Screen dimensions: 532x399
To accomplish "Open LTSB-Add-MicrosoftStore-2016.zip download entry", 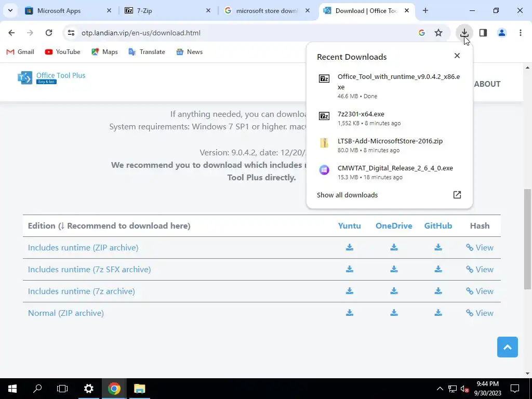I will [389, 145].
